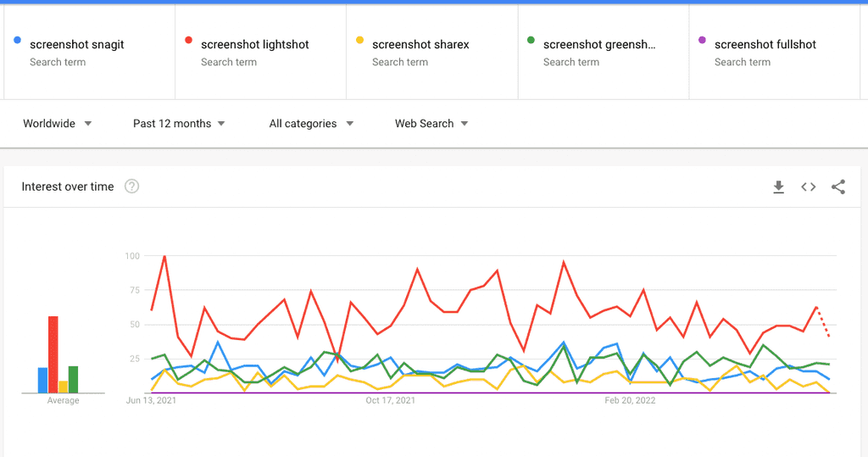Click the Oct 17, 2021 date axis label
This screenshot has width=868, height=457.
pos(391,400)
